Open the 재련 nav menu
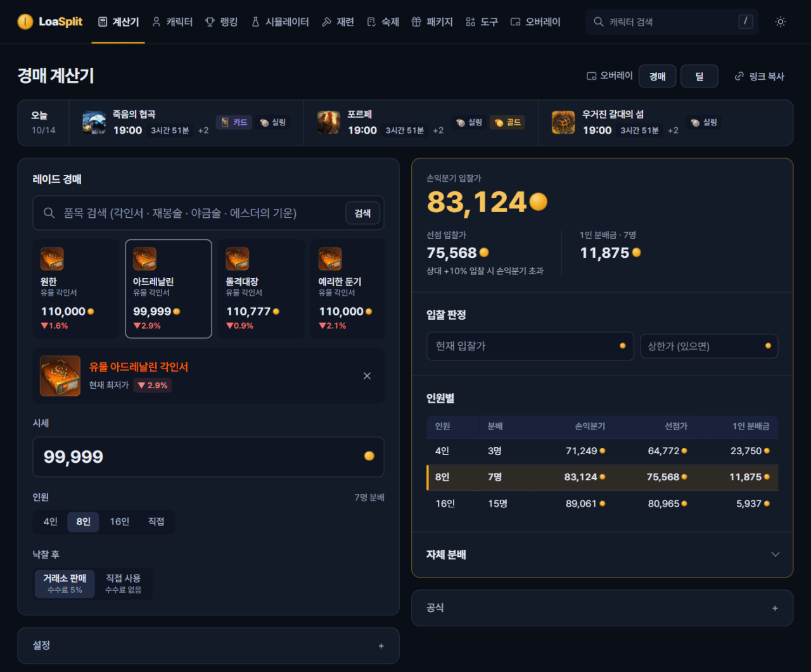Image resolution: width=811 pixels, height=672 pixels. pyautogui.click(x=338, y=22)
